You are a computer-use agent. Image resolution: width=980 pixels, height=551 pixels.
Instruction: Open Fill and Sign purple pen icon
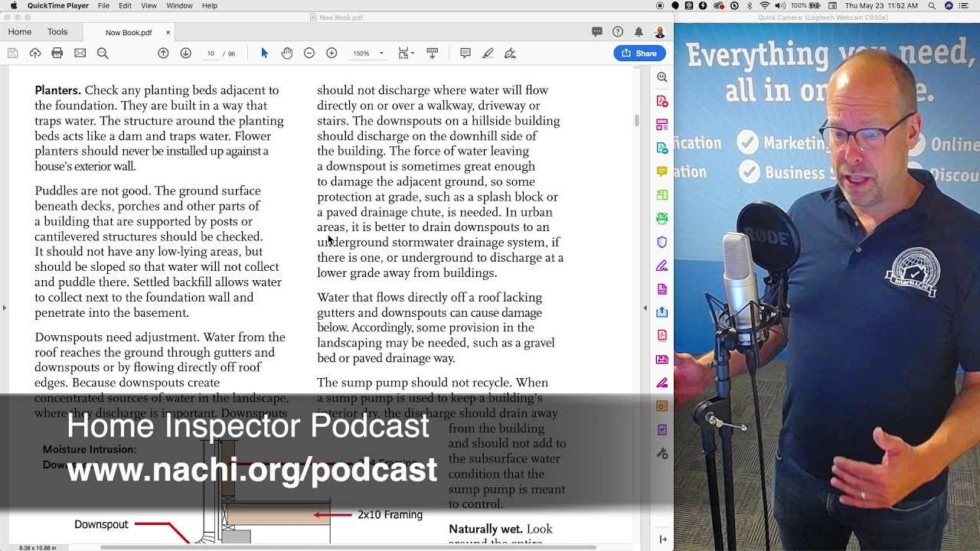pyautogui.click(x=662, y=266)
